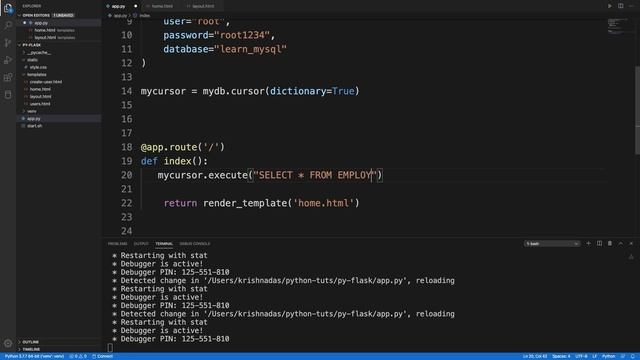Viewport: 640px width, 360px height.
Task: Click index symbol in the breadcrumb
Action: pyautogui.click(x=142, y=16)
